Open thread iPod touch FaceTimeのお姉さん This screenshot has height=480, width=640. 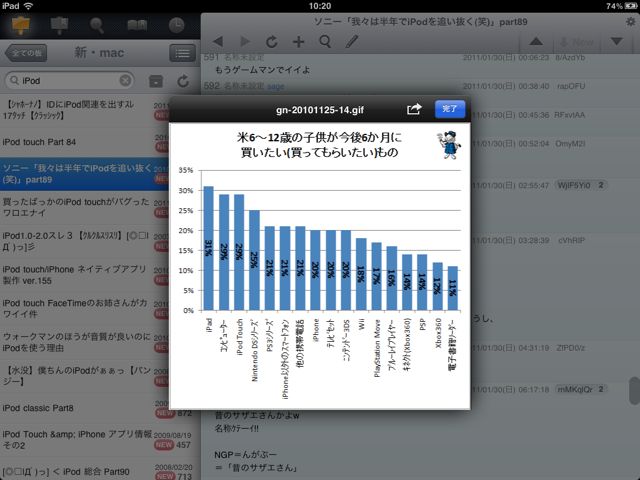coord(84,309)
